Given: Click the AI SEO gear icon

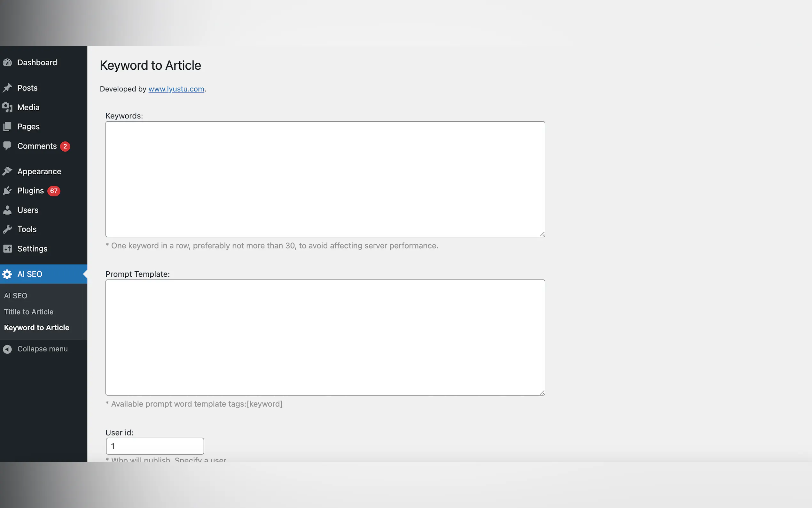Looking at the screenshot, I should 7,274.
